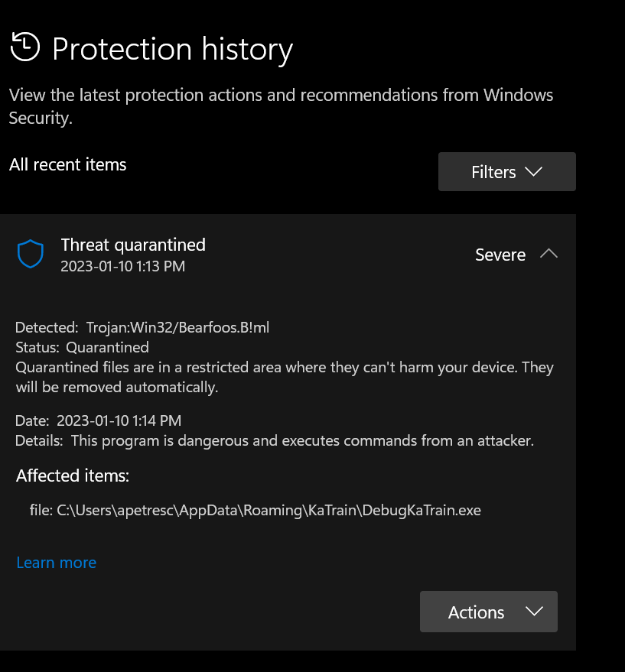Click the Actions dropdown chevron
Screen dimensions: 625x672
coord(534,612)
